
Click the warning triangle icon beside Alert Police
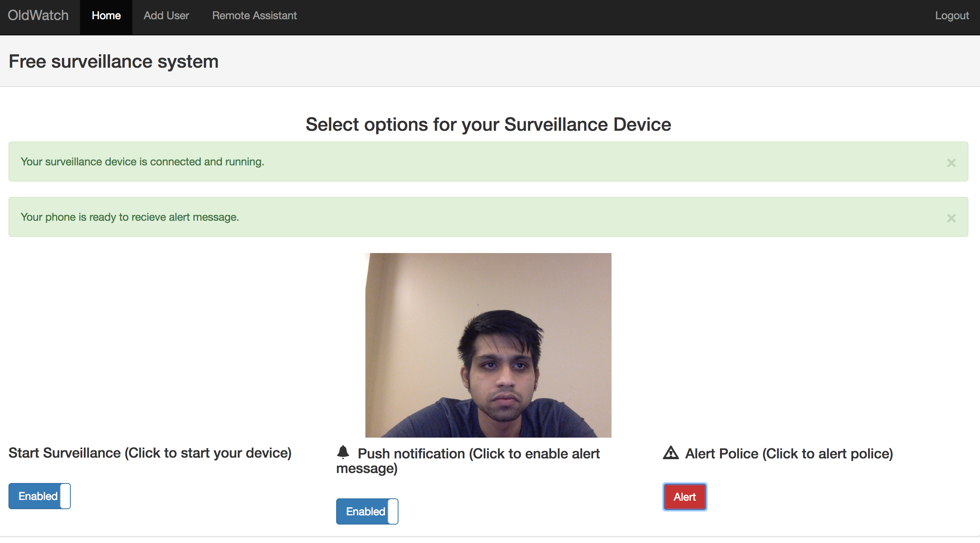671,453
